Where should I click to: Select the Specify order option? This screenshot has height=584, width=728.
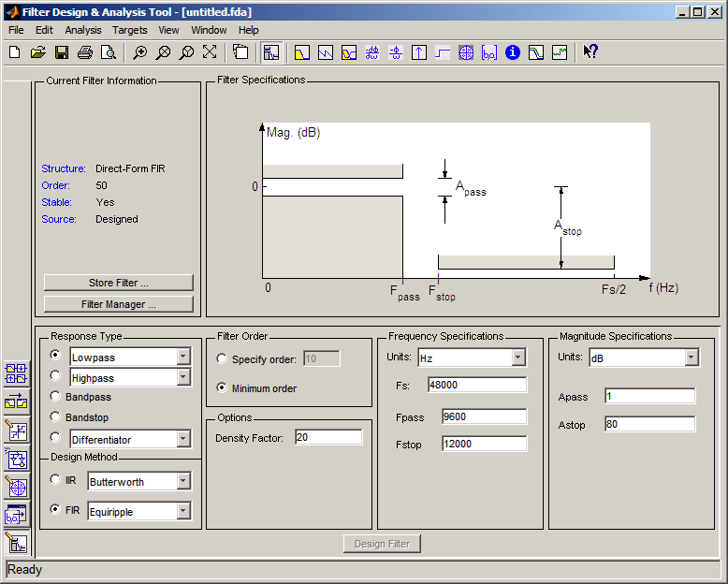[222, 358]
